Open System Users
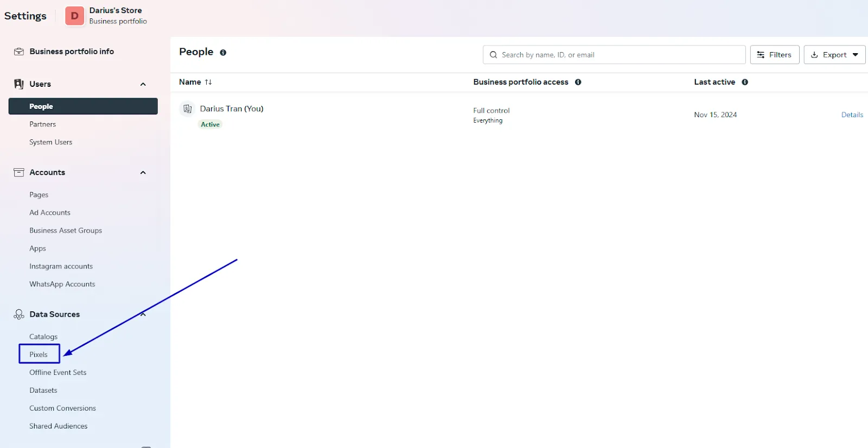The width and height of the screenshot is (868, 448). [x=51, y=142]
